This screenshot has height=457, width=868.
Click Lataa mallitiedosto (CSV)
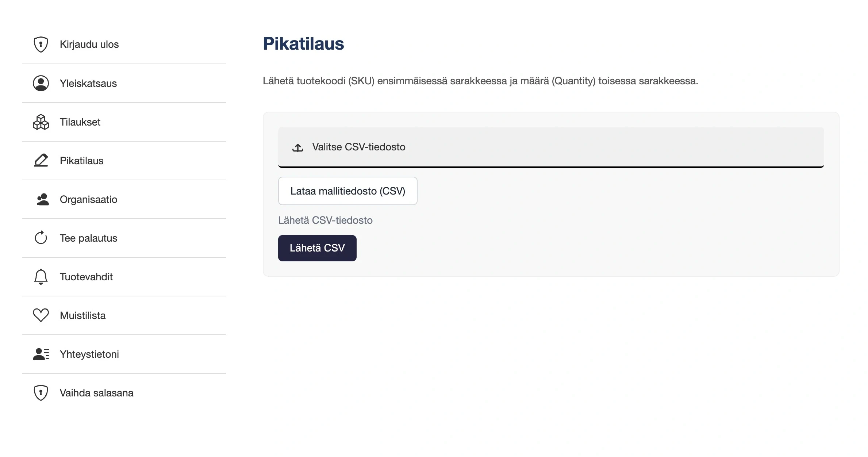347,191
